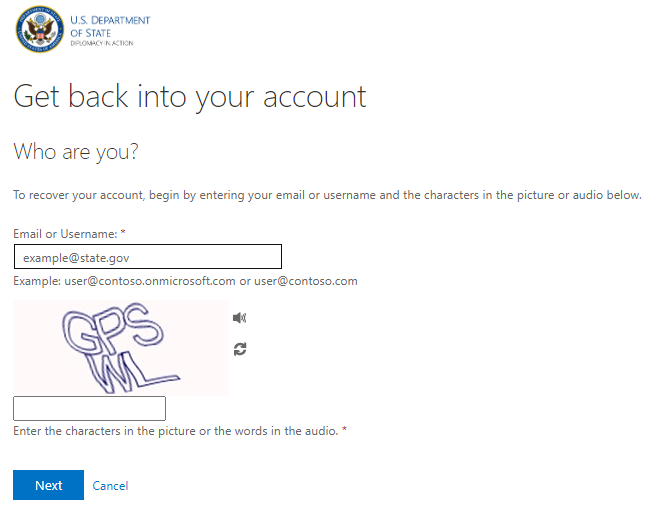
Task: Click the Next button
Action: (48, 485)
